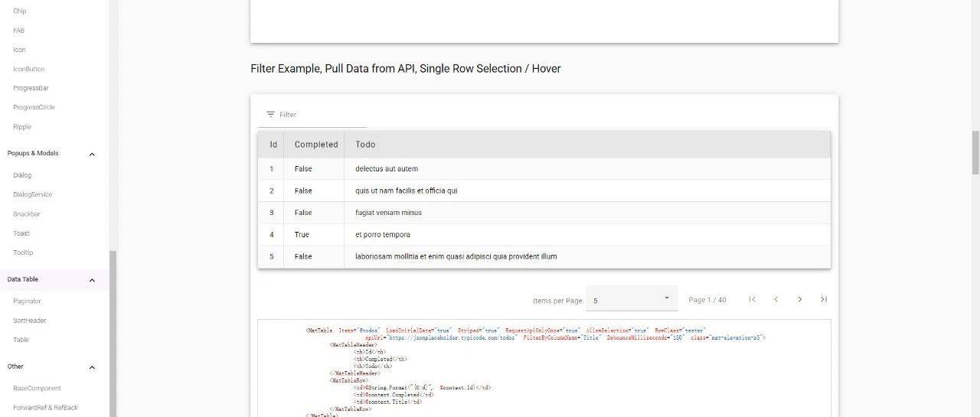The image size is (980, 417).
Task: Open Dialog page in sidebar
Action: click(22, 175)
